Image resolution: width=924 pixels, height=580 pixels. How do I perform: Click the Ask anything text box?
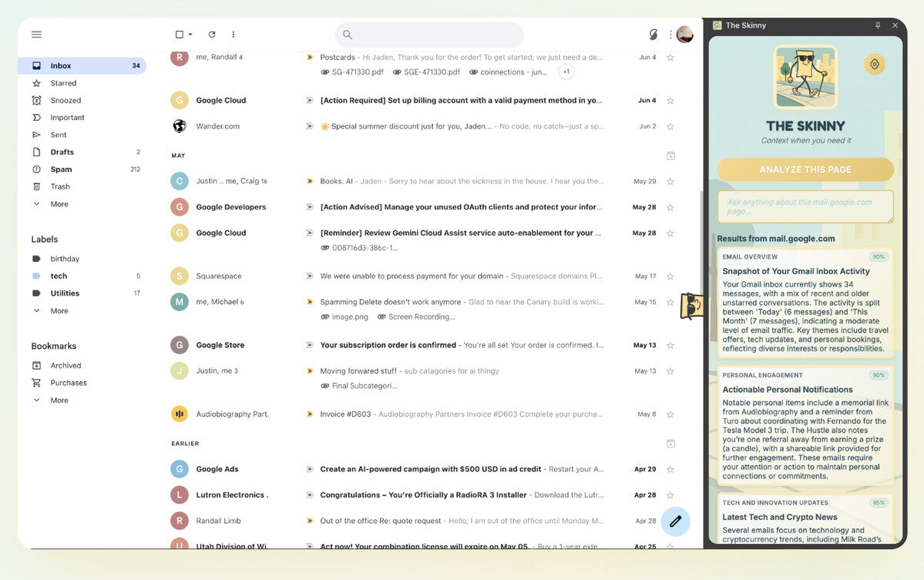click(805, 206)
